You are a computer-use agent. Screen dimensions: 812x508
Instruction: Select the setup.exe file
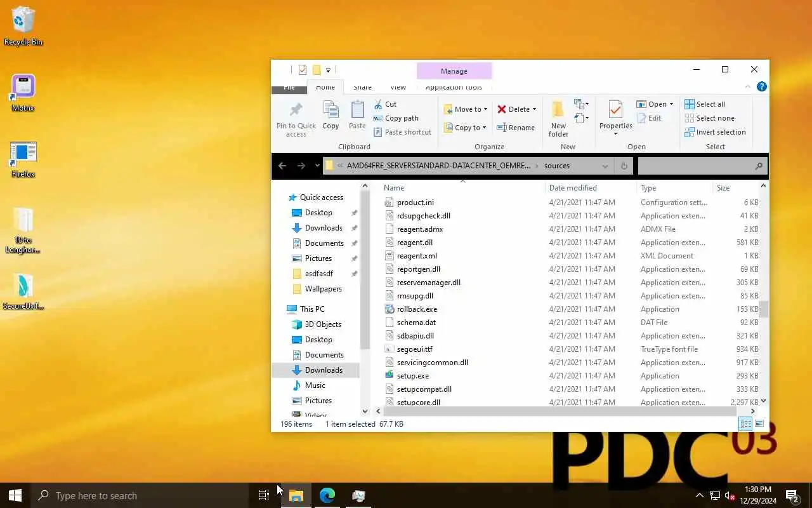[412, 376]
